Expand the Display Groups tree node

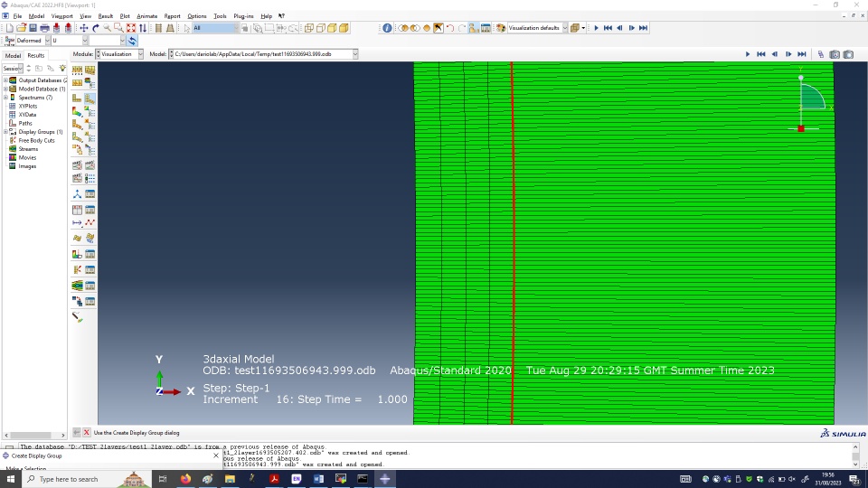click(5, 132)
